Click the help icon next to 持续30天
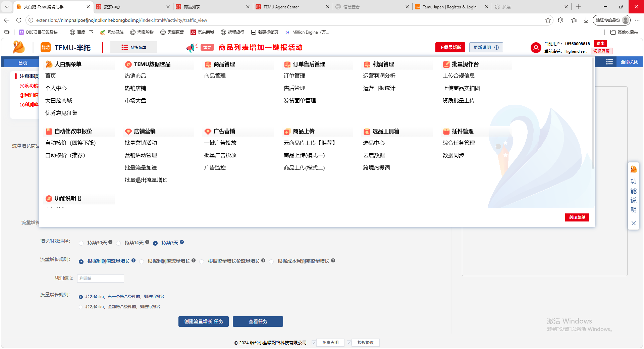Image resolution: width=644 pixels, height=349 pixels. 110,242
